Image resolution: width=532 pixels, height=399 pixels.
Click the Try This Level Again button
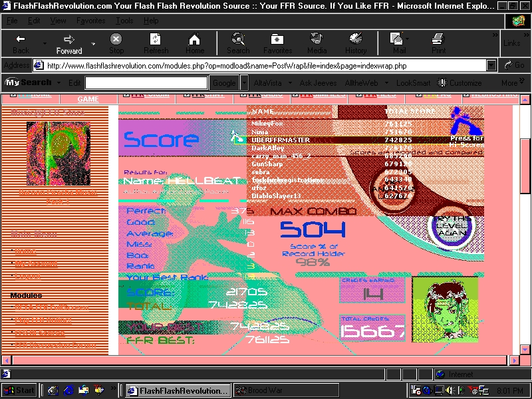point(452,228)
